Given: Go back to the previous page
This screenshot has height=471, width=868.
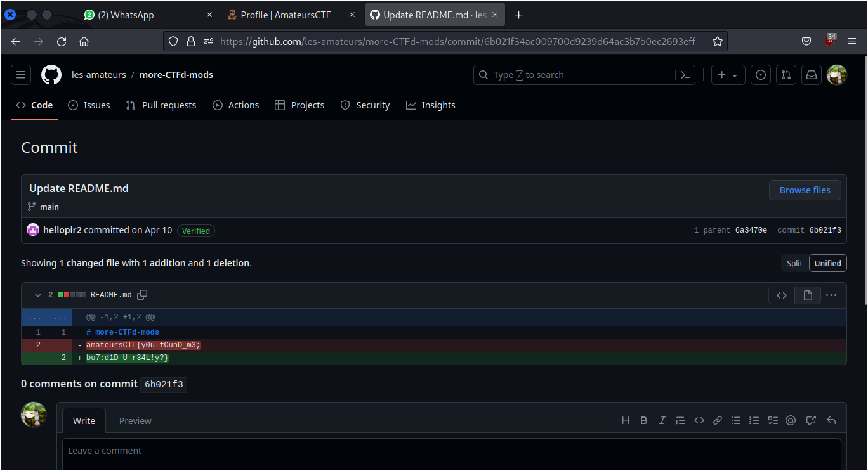Looking at the screenshot, I should point(16,41).
